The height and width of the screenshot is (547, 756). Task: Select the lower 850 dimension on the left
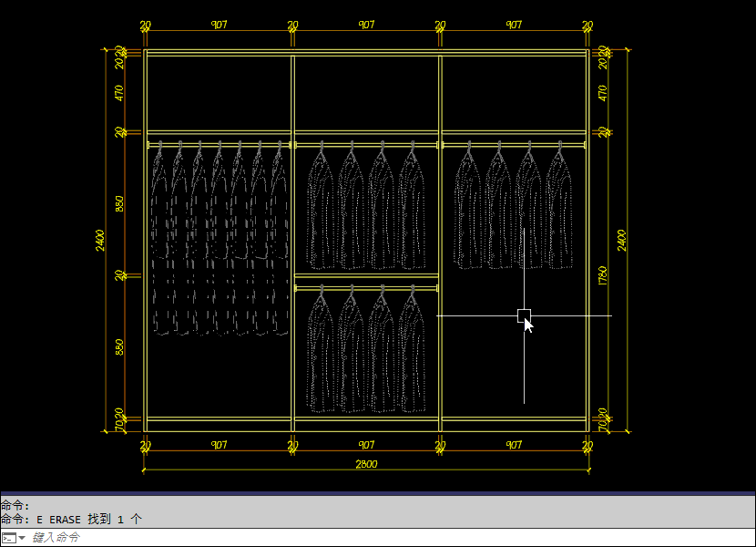tap(119, 347)
